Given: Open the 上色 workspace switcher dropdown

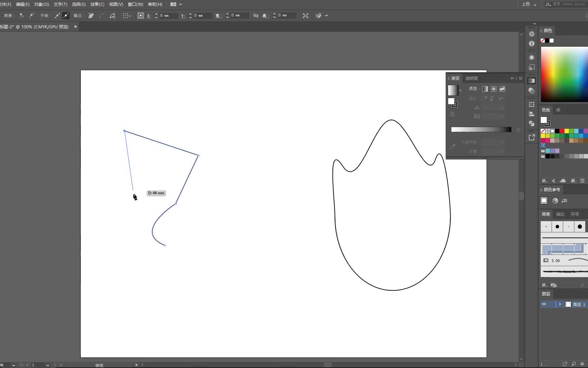Looking at the screenshot, I should click(x=529, y=4).
